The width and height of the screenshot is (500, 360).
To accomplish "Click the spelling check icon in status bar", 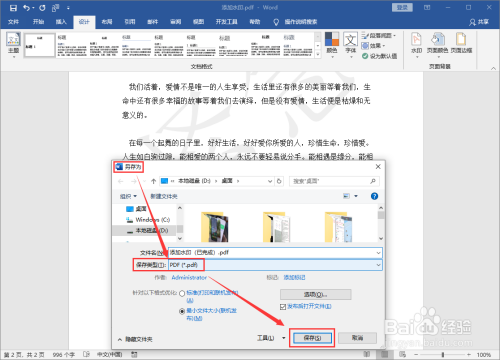I will pos(86,354).
